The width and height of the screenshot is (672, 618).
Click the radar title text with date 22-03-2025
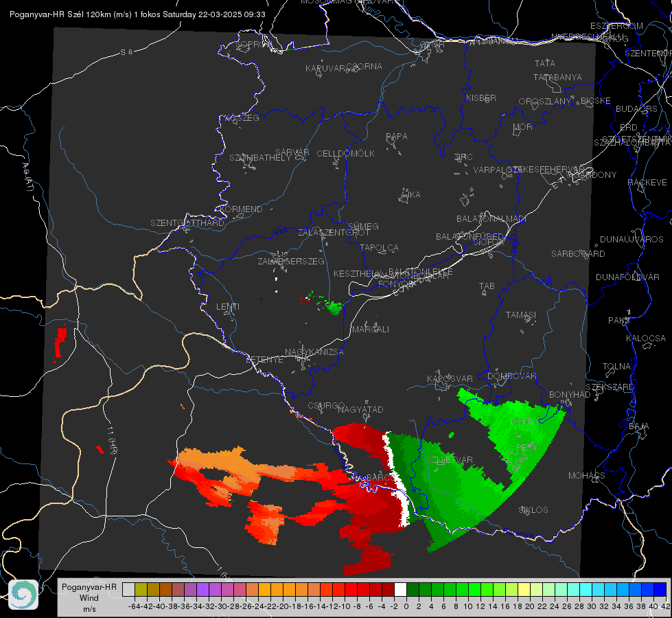[137, 14]
